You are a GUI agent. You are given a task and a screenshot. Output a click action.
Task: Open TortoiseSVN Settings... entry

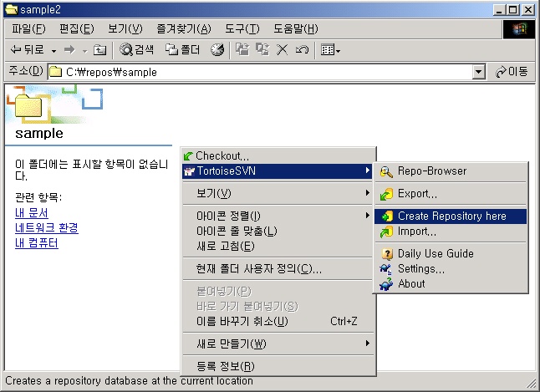(420, 268)
